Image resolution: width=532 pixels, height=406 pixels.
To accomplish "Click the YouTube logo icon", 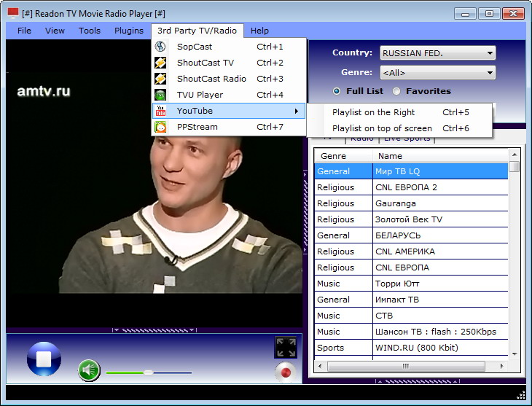I will pyautogui.click(x=160, y=111).
